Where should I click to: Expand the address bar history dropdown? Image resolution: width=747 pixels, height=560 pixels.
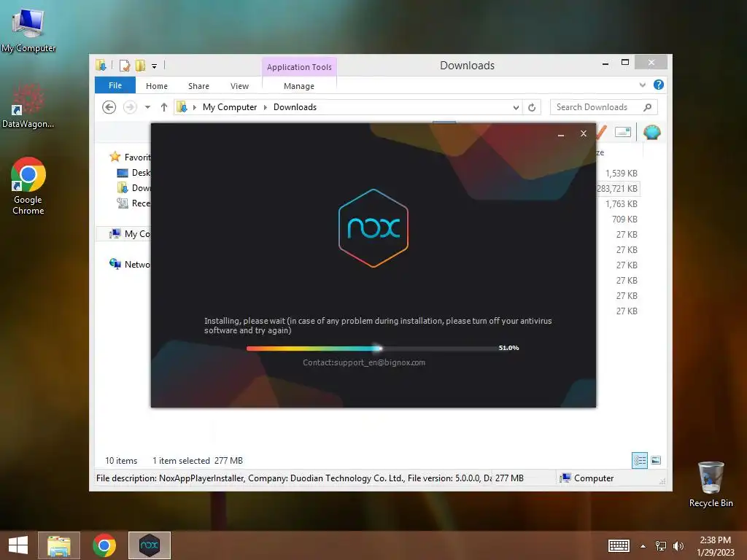click(x=516, y=108)
